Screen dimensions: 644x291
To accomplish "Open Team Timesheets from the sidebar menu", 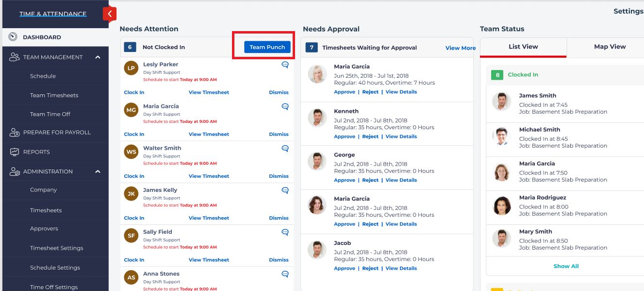I will [55, 95].
